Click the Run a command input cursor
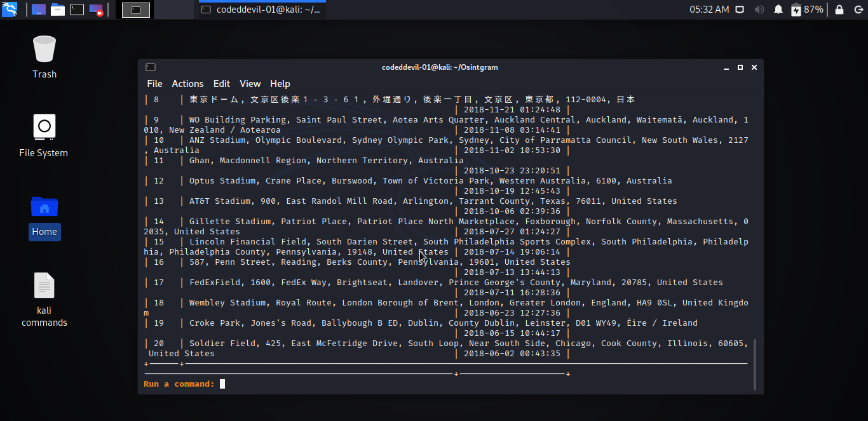 click(x=222, y=384)
